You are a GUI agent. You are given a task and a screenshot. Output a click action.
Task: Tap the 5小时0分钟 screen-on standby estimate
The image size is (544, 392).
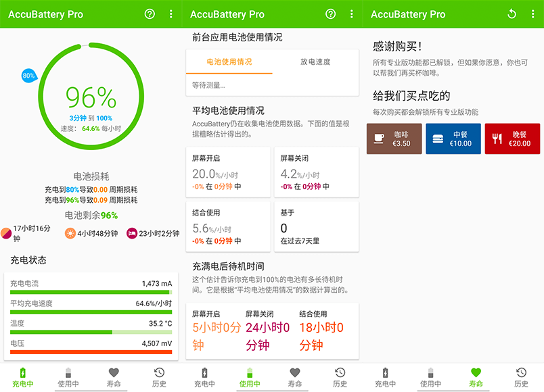click(x=217, y=336)
